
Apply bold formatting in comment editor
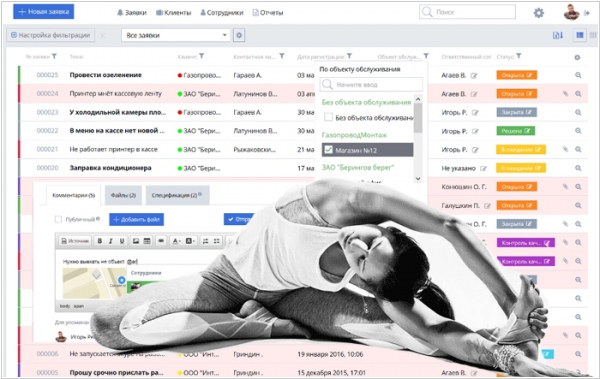(100, 241)
